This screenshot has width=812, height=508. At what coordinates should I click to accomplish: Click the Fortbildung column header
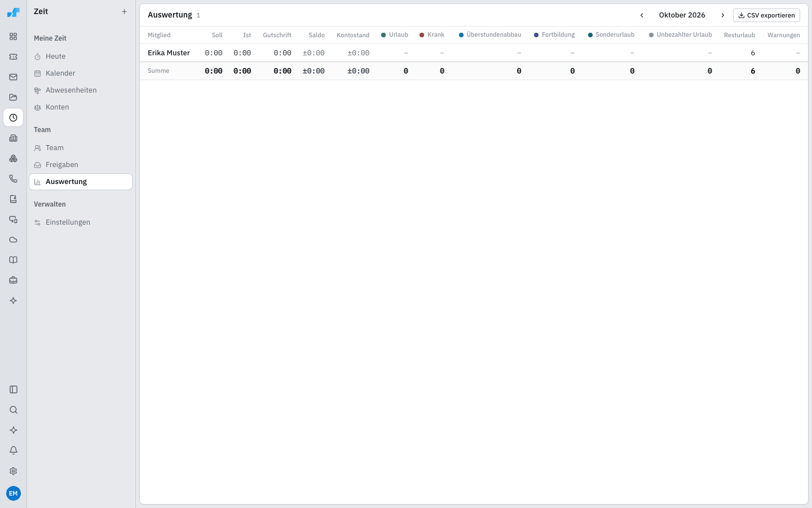click(x=554, y=35)
